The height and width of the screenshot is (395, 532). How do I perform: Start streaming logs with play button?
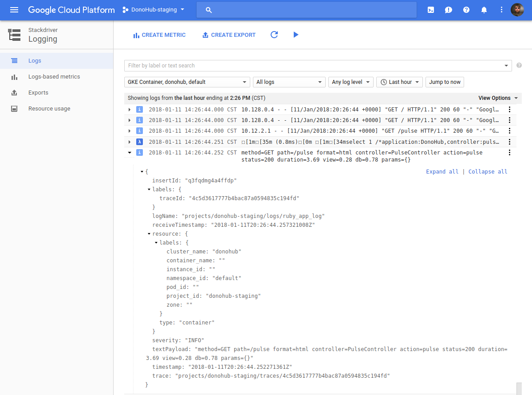296,35
